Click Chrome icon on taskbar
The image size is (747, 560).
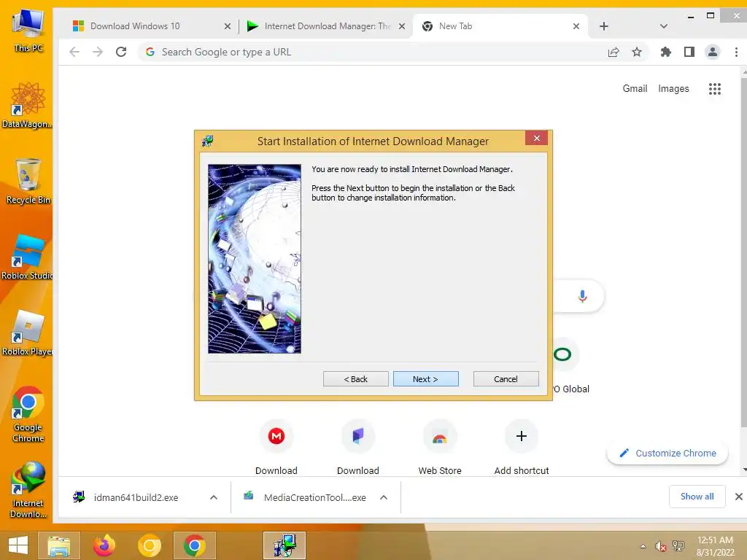coord(194,545)
